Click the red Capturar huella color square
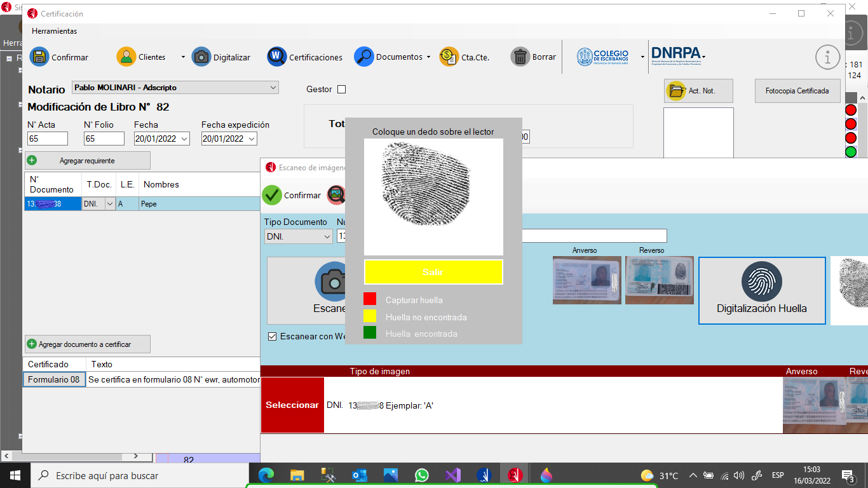 [370, 299]
